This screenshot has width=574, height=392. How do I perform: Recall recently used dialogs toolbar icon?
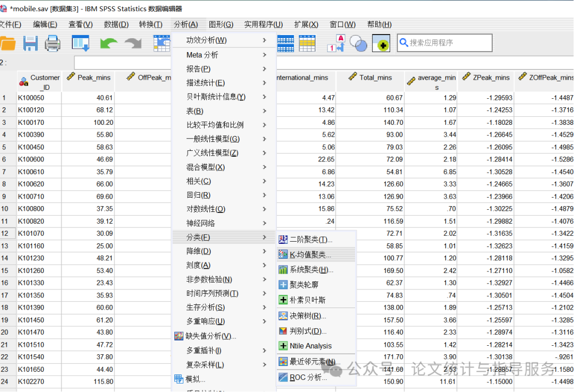coord(81,43)
